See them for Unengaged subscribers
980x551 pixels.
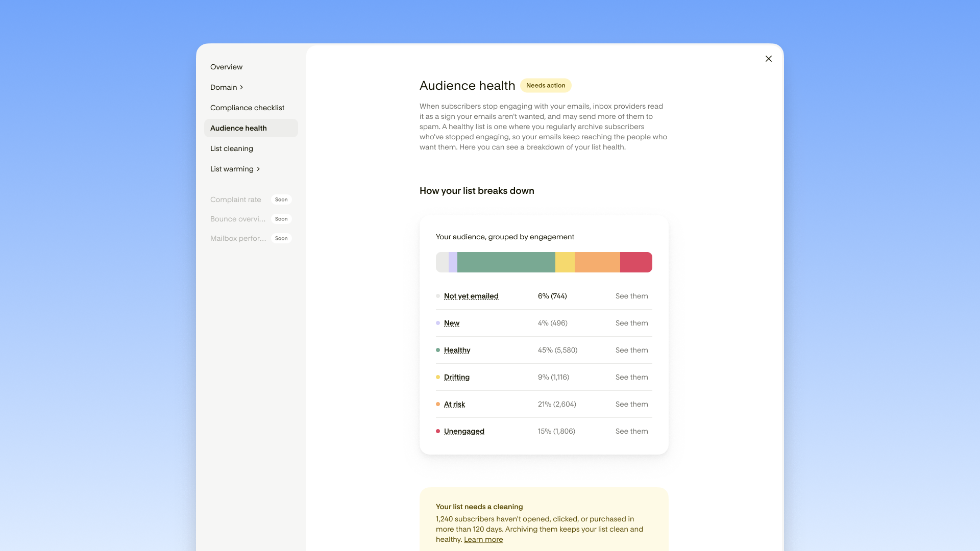[631, 431]
